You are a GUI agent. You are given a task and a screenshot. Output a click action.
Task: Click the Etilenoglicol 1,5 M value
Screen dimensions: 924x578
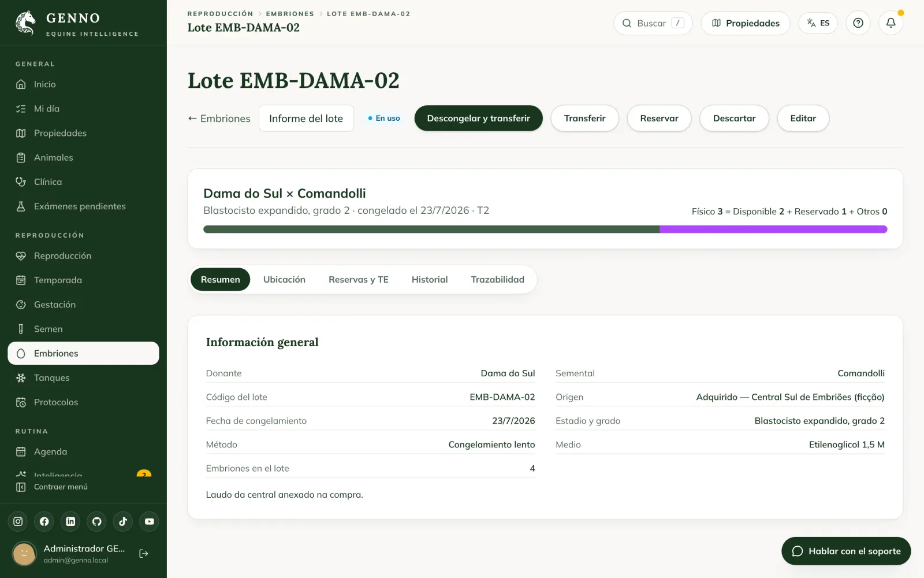(847, 444)
